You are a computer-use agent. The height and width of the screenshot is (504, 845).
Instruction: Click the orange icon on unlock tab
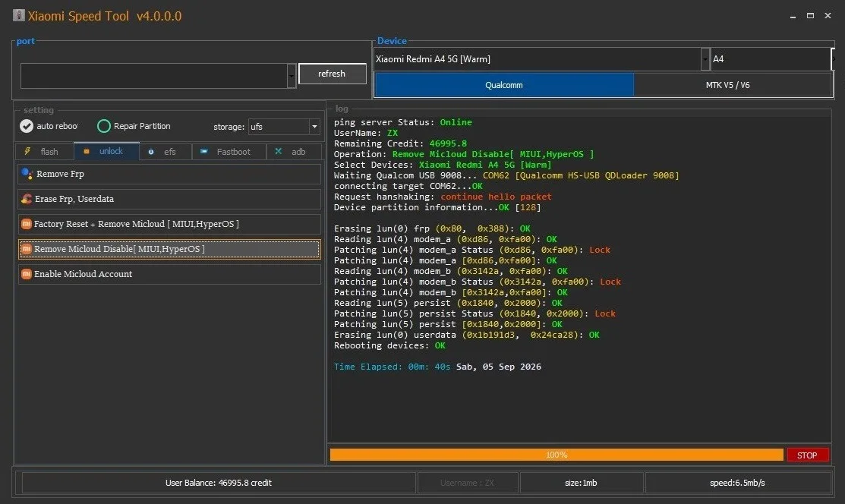[87, 152]
